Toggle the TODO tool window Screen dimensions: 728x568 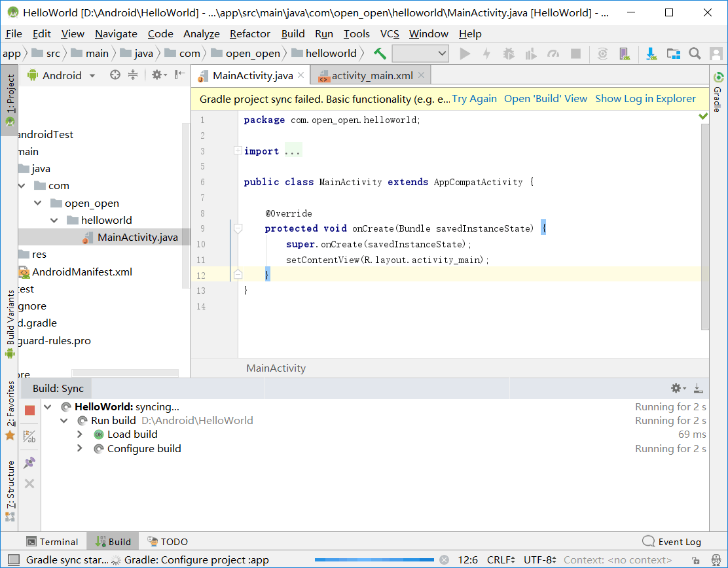[x=168, y=542]
